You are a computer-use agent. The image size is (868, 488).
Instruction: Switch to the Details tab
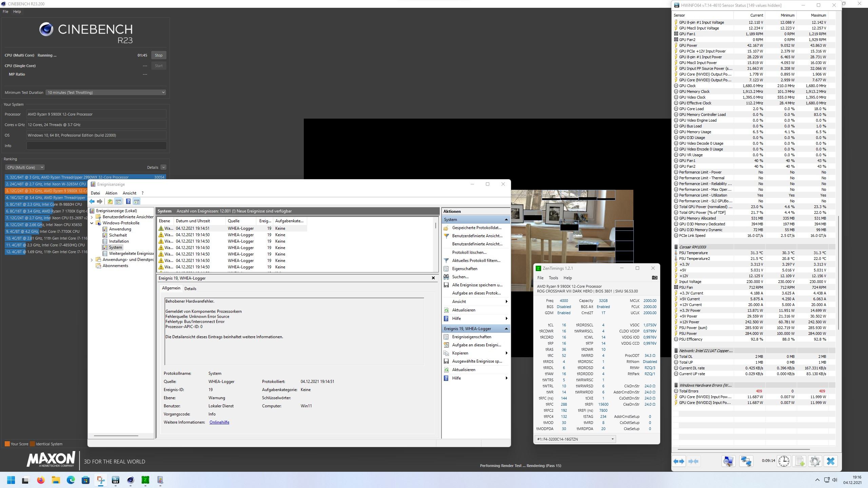[x=190, y=289]
